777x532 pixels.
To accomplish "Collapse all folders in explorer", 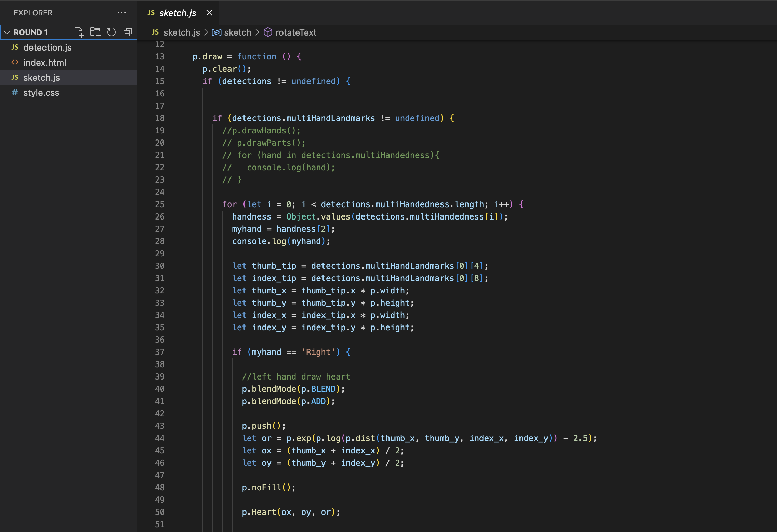I will pyautogui.click(x=128, y=32).
